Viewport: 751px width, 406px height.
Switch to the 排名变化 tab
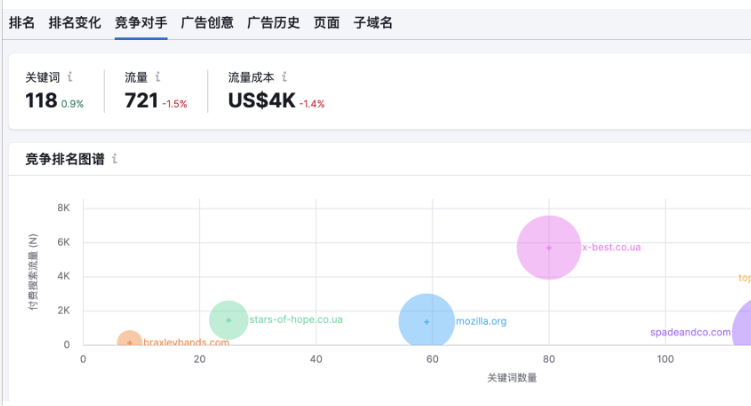coord(75,22)
